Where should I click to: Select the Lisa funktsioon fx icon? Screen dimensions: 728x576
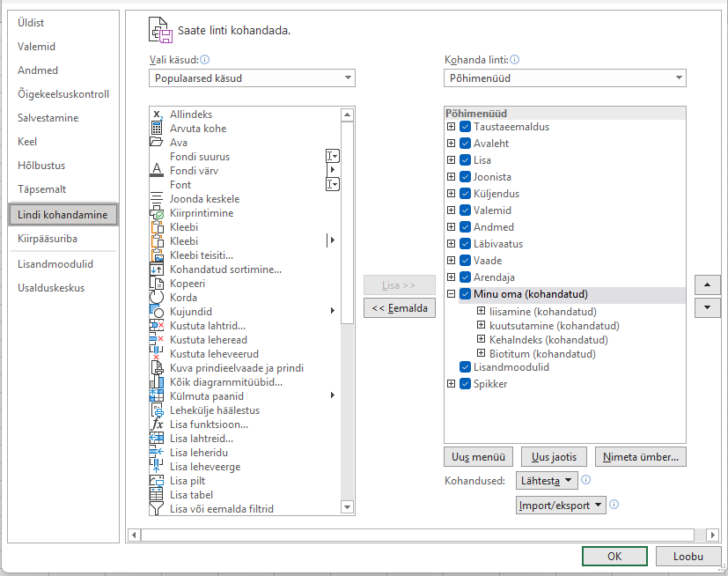pyautogui.click(x=157, y=425)
